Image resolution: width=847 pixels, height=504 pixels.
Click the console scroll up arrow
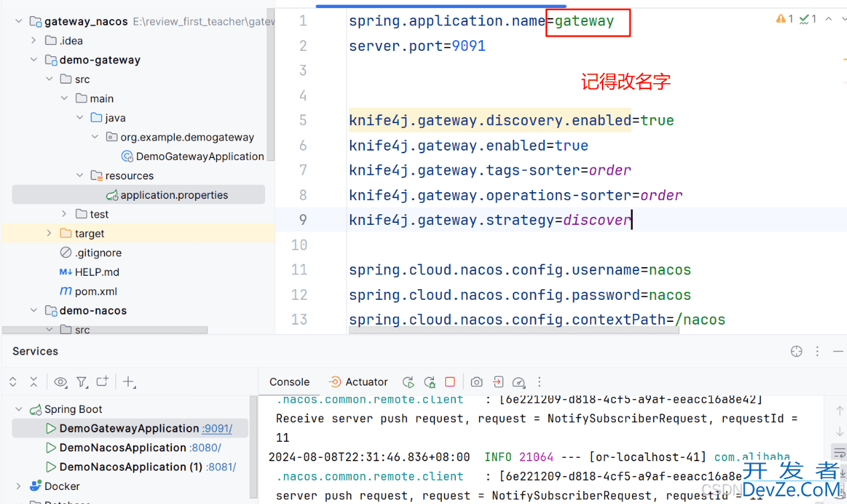840,410
